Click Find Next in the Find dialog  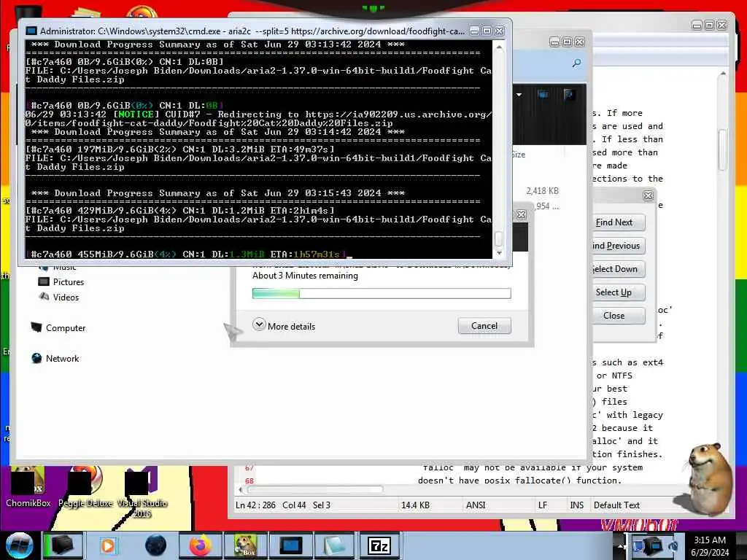(x=618, y=222)
